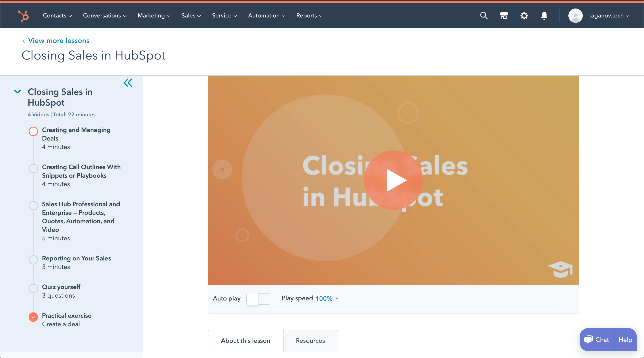The height and width of the screenshot is (358, 644).
Task: Open settings gear icon
Action: [x=524, y=15]
